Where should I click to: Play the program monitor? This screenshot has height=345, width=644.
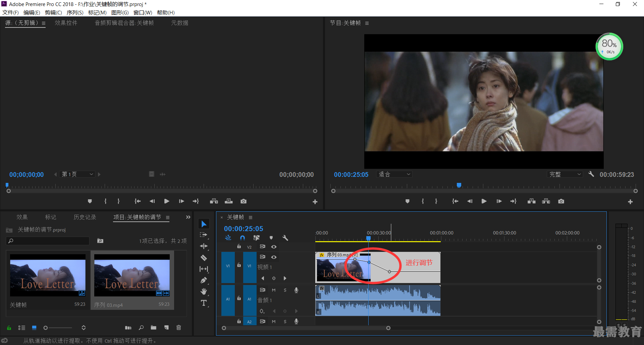coord(484,201)
